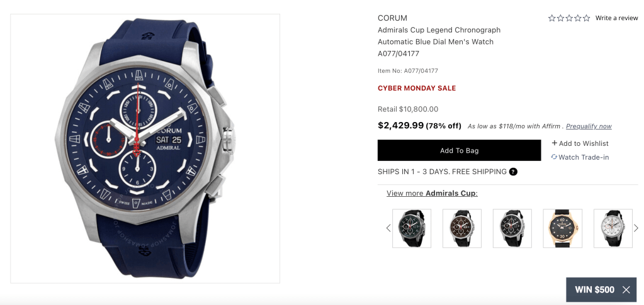Open the Write a review link
Viewport: 644px width, 305px height.
[617, 18]
